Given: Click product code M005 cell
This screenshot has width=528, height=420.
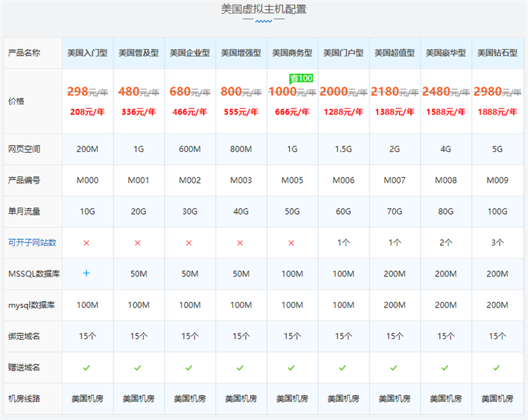Looking at the screenshot, I should click(x=292, y=180).
